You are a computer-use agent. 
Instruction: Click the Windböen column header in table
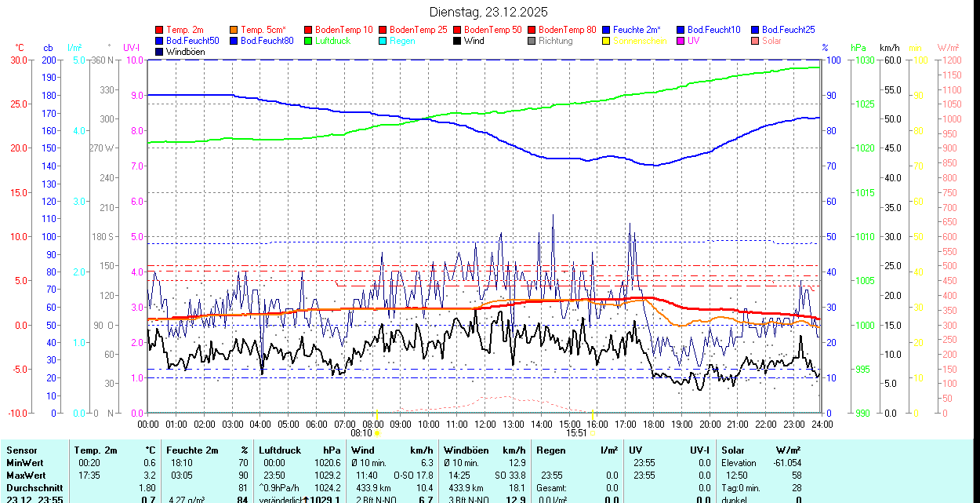(466, 450)
